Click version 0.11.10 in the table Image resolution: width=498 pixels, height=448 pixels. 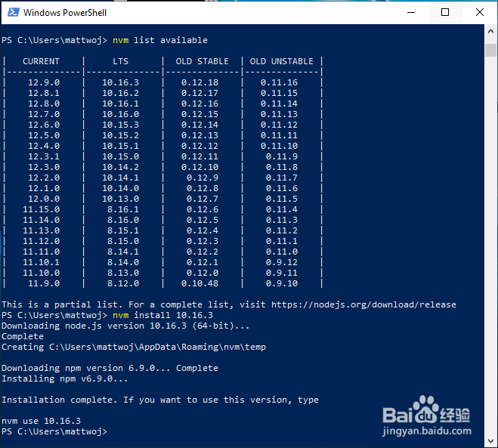pos(279,146)
